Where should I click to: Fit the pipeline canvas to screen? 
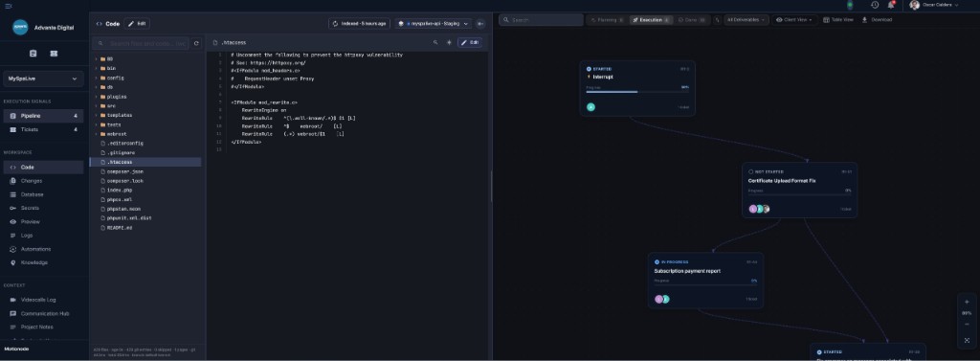(x=967, y=340)
